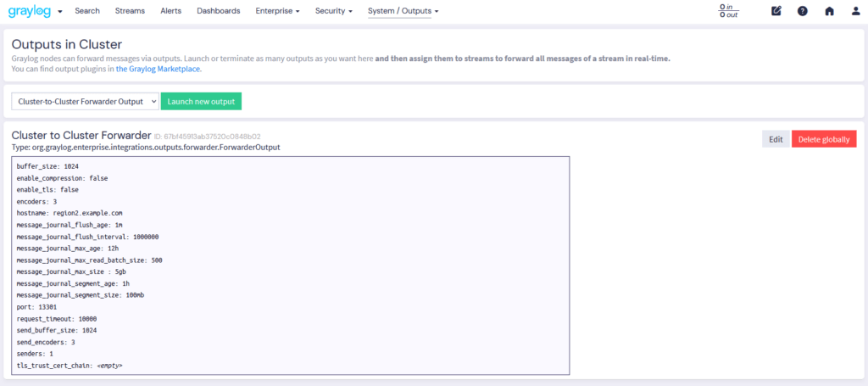This screenshot has width=868, height=386.
Task: Open the Security dropdown menu
Action: pyautogui.click(x=334, y=11)
